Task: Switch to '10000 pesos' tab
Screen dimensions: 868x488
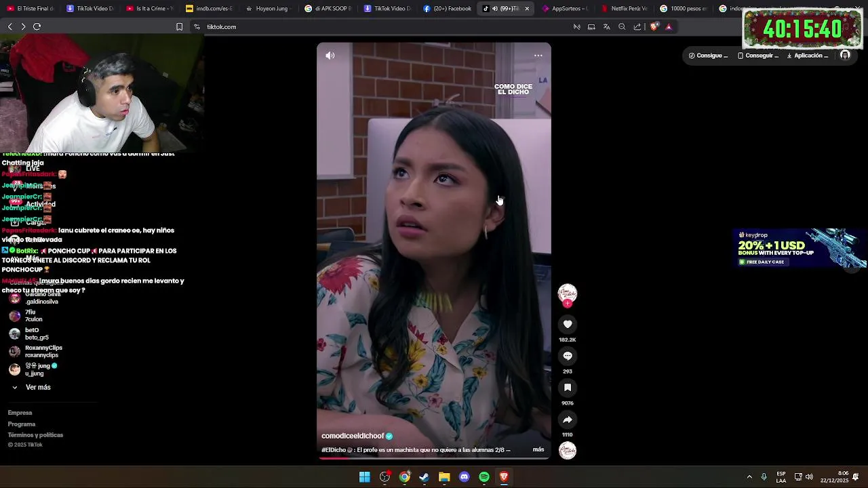Action: pos(684,9)
